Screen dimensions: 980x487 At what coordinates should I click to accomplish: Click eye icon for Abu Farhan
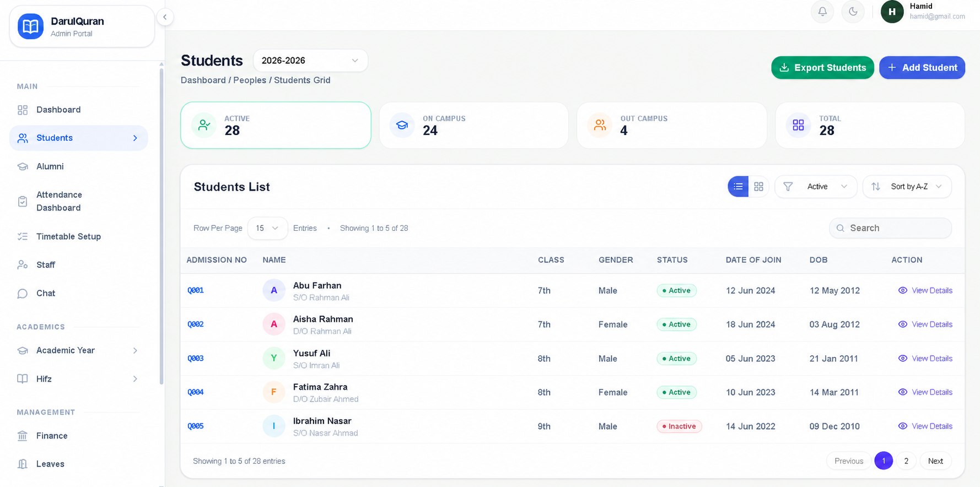pyautogui.click(x=903, y=290)
